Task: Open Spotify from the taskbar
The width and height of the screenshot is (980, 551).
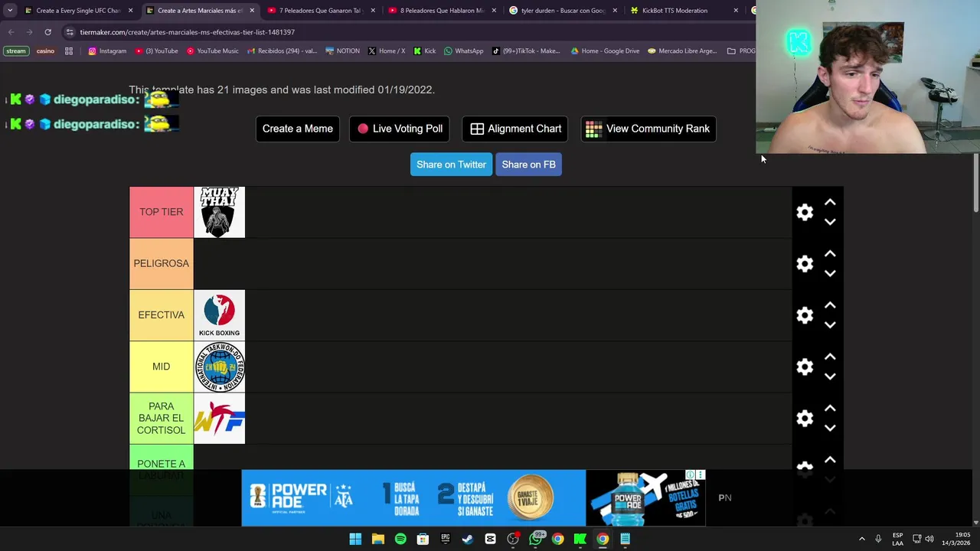Action: pos(400,539)
